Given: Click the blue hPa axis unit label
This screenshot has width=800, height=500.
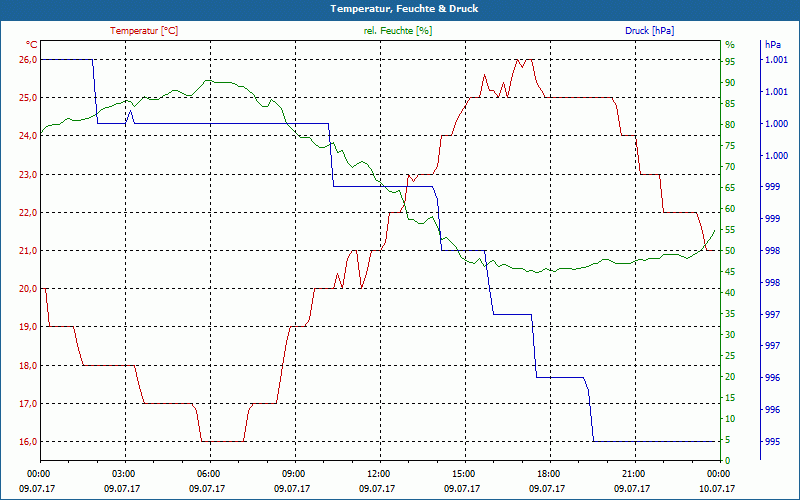Looking at the screenshot, I should (773, 45).
